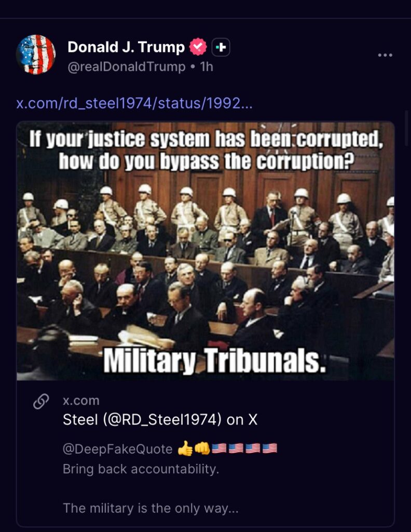Screen dimensions: 411x532
Task: Open the three-dot post options menu
Action: pos(385,55)
